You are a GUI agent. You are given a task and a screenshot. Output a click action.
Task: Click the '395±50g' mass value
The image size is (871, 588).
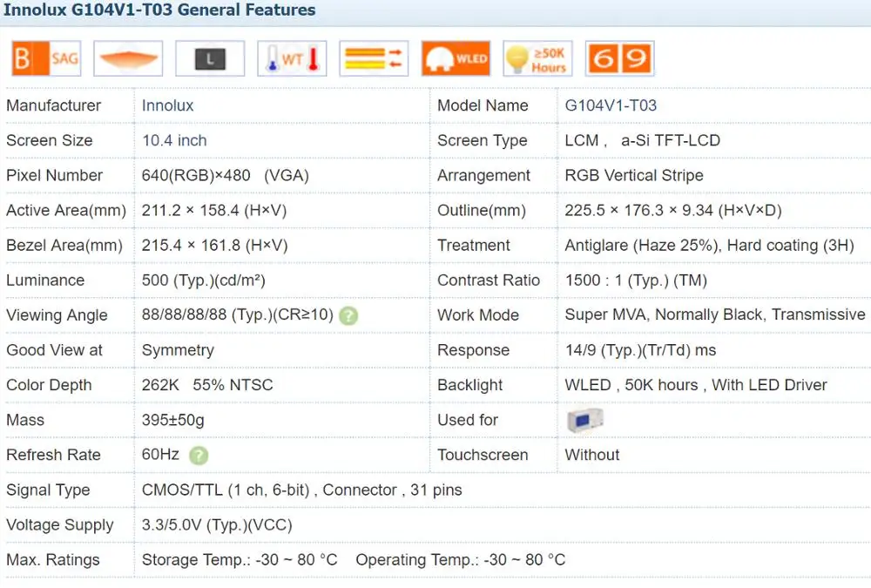(172, 420)
